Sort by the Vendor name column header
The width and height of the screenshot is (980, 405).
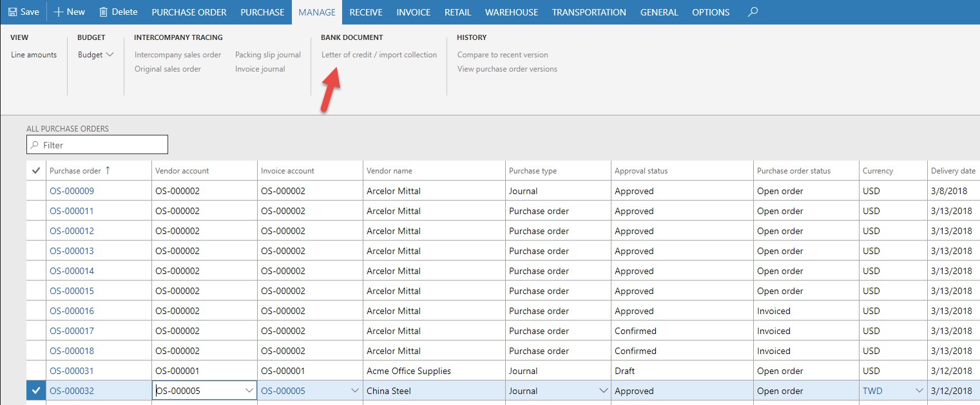[x=389, y=171]
